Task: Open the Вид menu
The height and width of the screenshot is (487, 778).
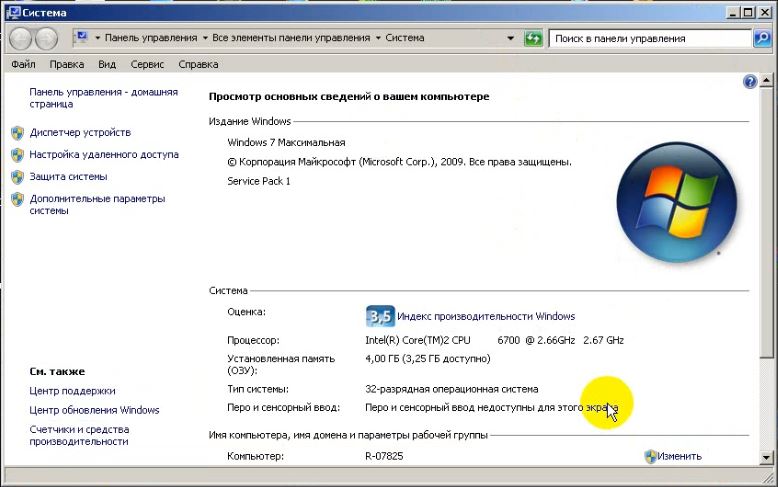Action: click(x=107, y=64)
